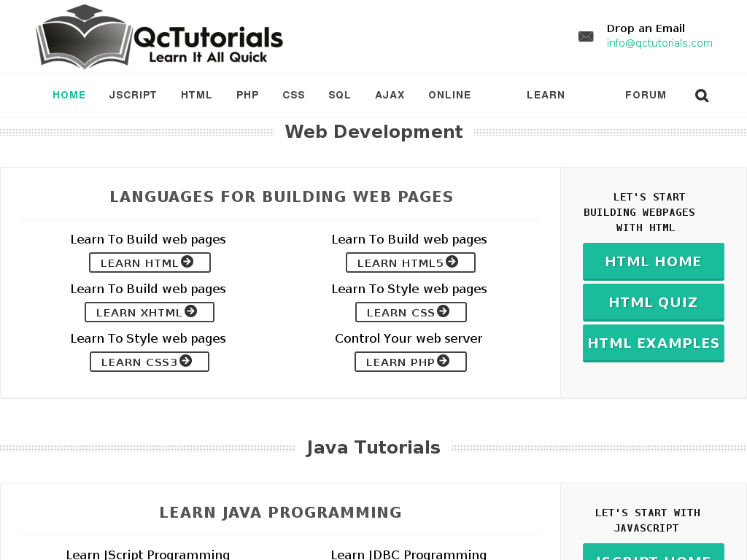Go to the SQL navigation item

coord(340,95)
